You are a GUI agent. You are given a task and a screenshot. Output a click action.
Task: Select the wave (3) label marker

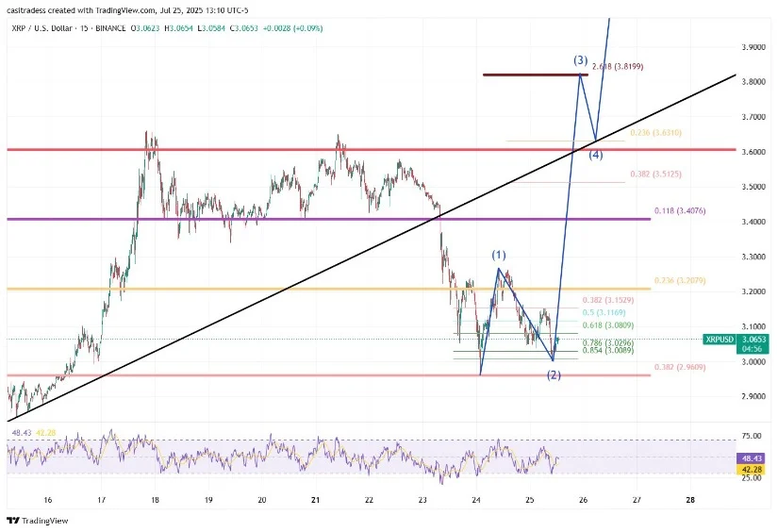click(581, 60)
